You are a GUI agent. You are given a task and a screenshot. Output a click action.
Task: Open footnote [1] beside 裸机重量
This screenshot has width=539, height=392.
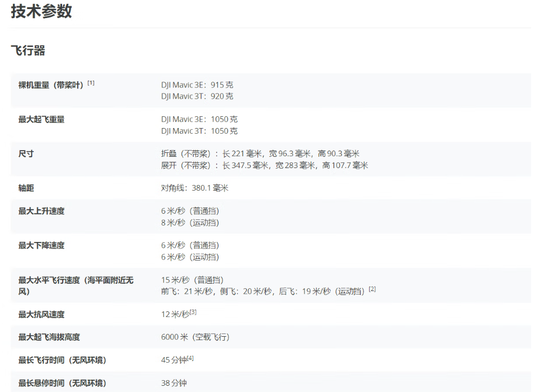[91, 83]
